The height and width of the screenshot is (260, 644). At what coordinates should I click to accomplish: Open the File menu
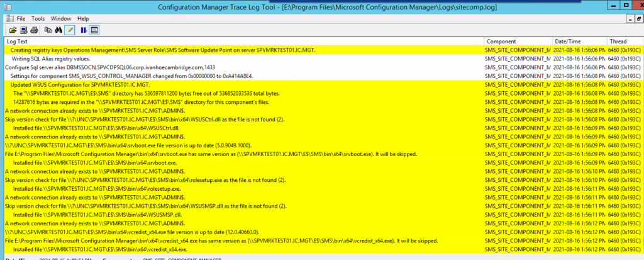click(21, 19)
